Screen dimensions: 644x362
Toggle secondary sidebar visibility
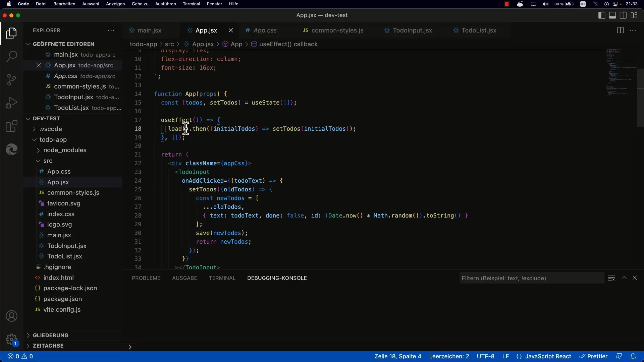tap(623, 15)
